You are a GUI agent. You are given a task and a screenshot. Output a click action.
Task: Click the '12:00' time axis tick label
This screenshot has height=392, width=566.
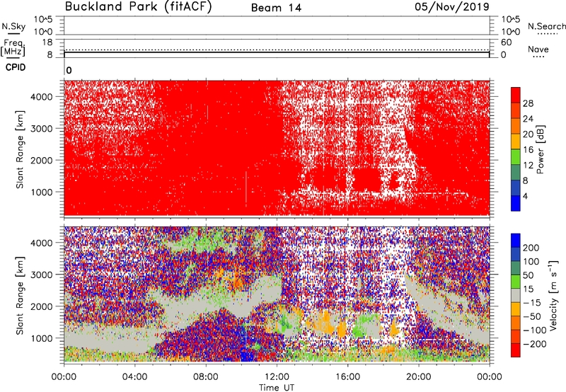coord(277,377)
